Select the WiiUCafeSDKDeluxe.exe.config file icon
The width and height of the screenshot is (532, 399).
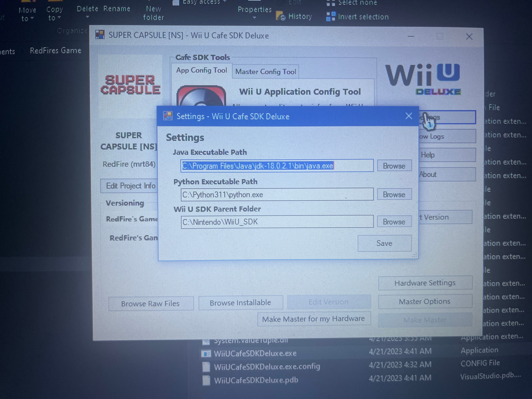[x=206, y=367]
